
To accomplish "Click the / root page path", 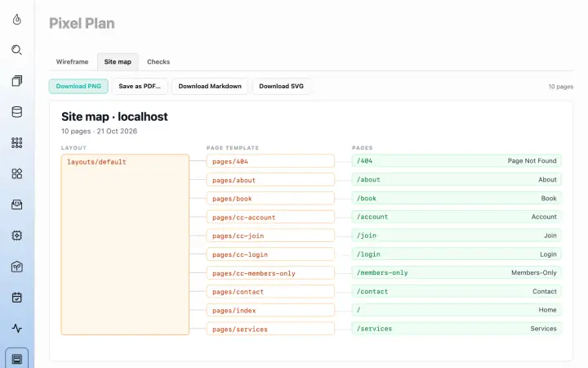I will click(359, 310).
